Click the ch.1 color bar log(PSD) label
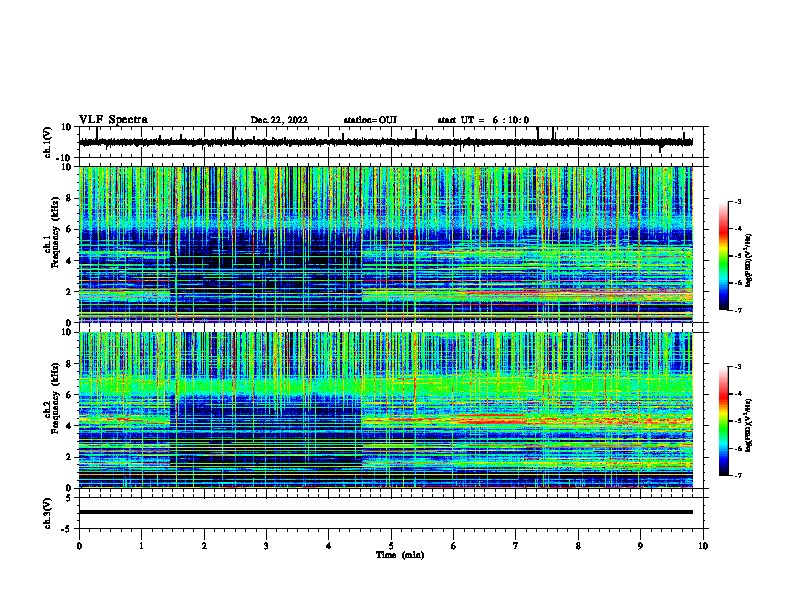The image size is (792, 612). [x=749, y=261]
